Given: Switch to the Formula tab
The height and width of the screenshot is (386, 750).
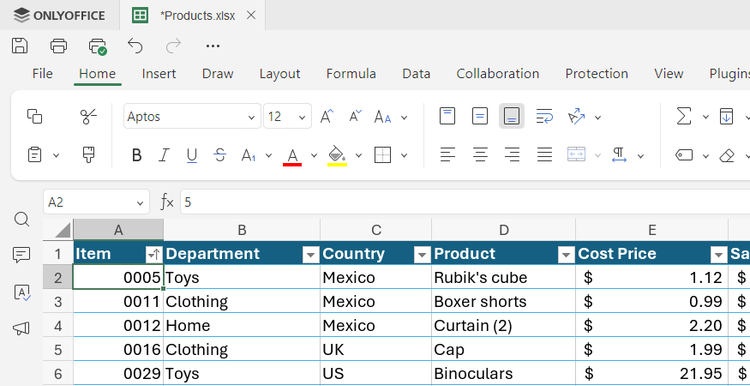Looking at the screenshot, I should pos(351,74).
